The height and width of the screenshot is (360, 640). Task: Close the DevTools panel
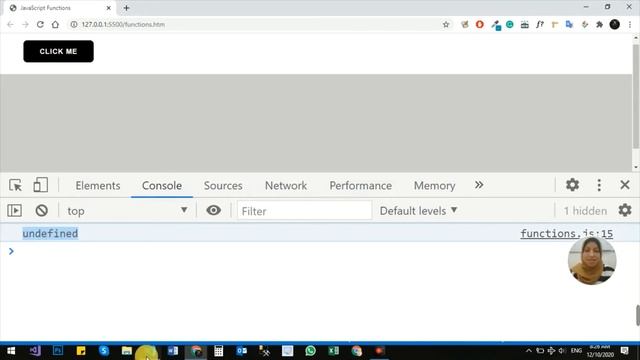[624, 185]
